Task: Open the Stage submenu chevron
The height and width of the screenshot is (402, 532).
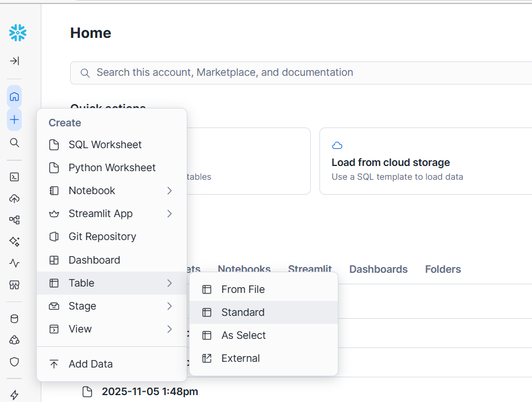Action: pyautogui.click(x=169, y=306)
